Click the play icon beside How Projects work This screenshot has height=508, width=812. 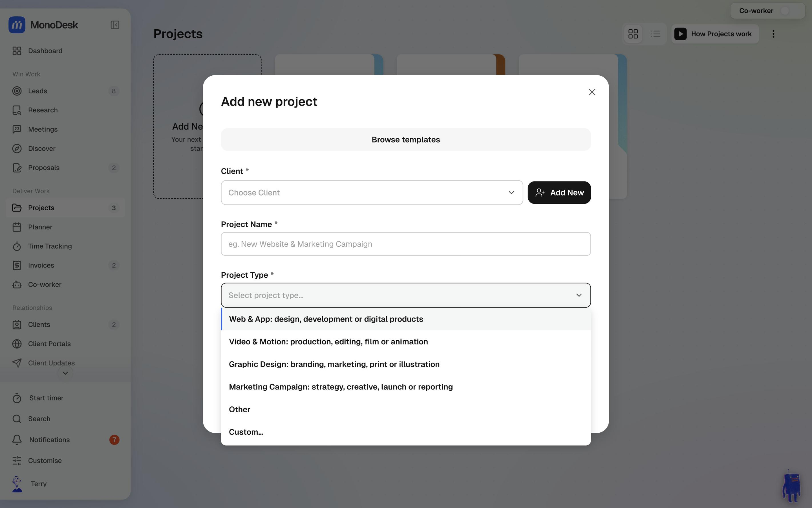click(680, 34)
